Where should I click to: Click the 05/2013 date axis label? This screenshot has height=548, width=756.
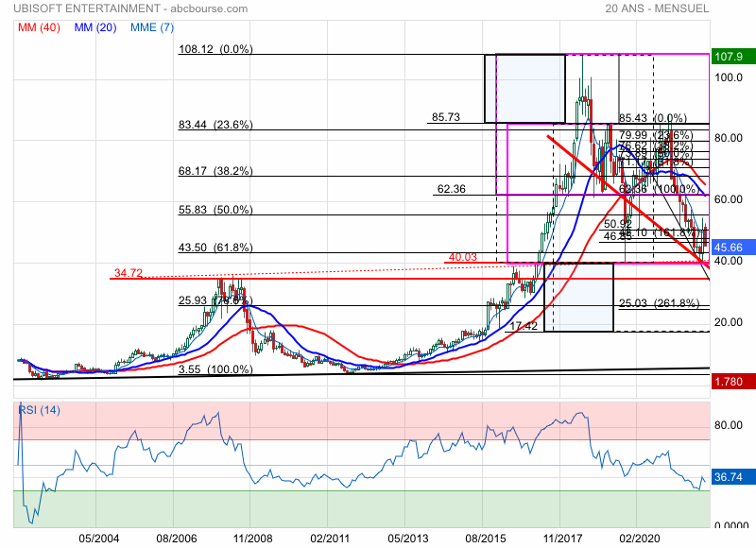(x=408, y=538)
